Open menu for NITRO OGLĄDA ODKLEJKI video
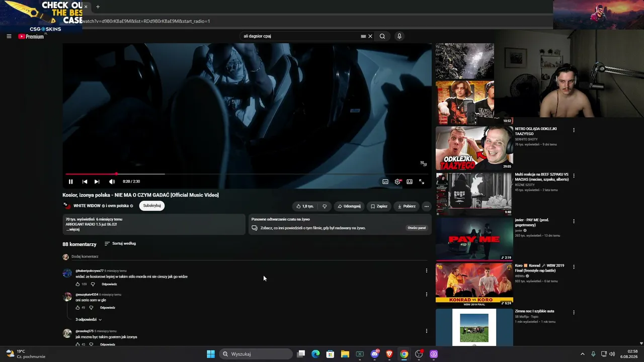644x362 pixels. [574, 130]
